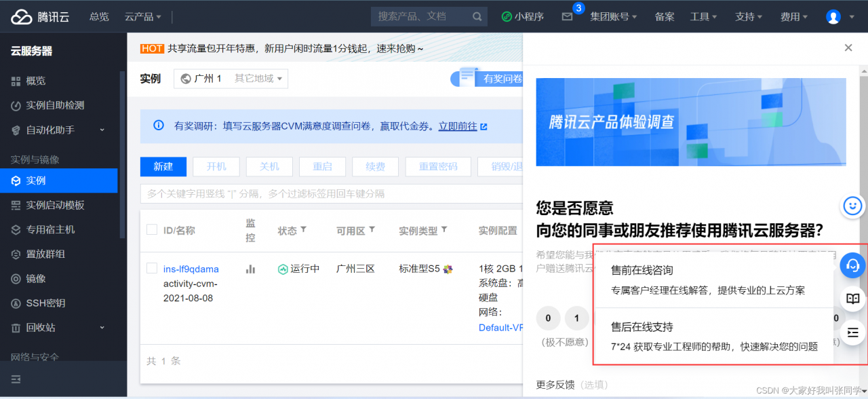Open the account avatar dropdown arrow
Viewport: 868px width, 399px height.
[x=852, y=18]
